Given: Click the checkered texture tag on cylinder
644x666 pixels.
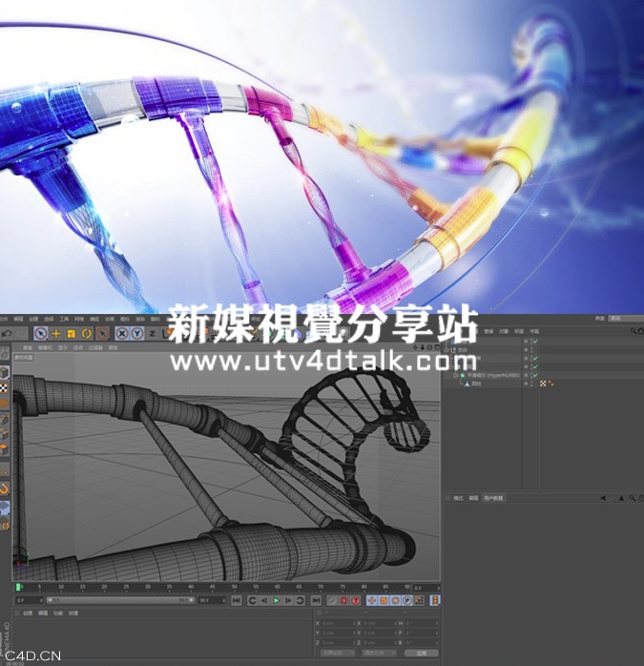Looking at the screenshot, I should (543, 384).
